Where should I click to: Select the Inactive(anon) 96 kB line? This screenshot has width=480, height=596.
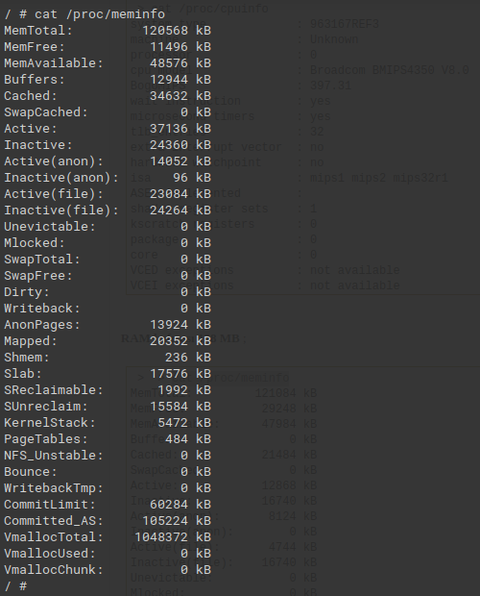pyautogui.click(x=108, y=178)
